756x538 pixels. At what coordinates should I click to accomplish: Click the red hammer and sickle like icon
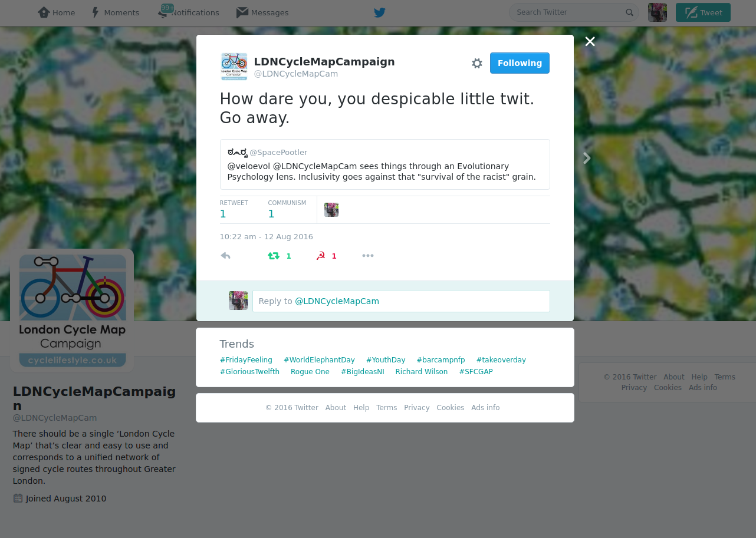[x=321, y=256]
